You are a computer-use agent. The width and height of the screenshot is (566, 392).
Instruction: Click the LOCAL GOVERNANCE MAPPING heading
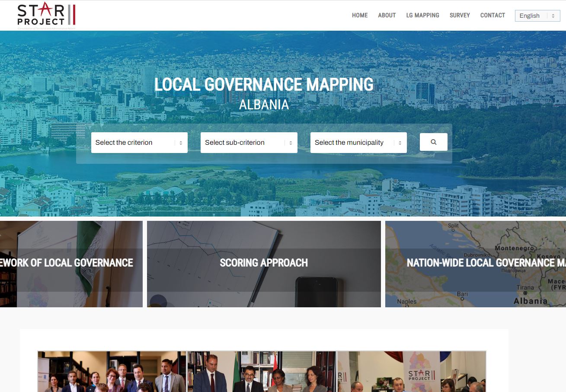pyautogui.click(x=264, y=85)
